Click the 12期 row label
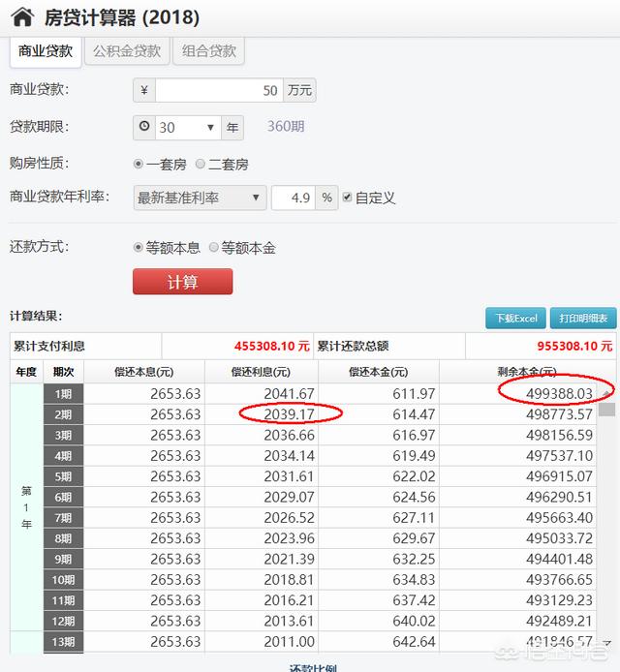Image resolution: width=620 pixels, height=672 pixels. (x=64, y=621)
